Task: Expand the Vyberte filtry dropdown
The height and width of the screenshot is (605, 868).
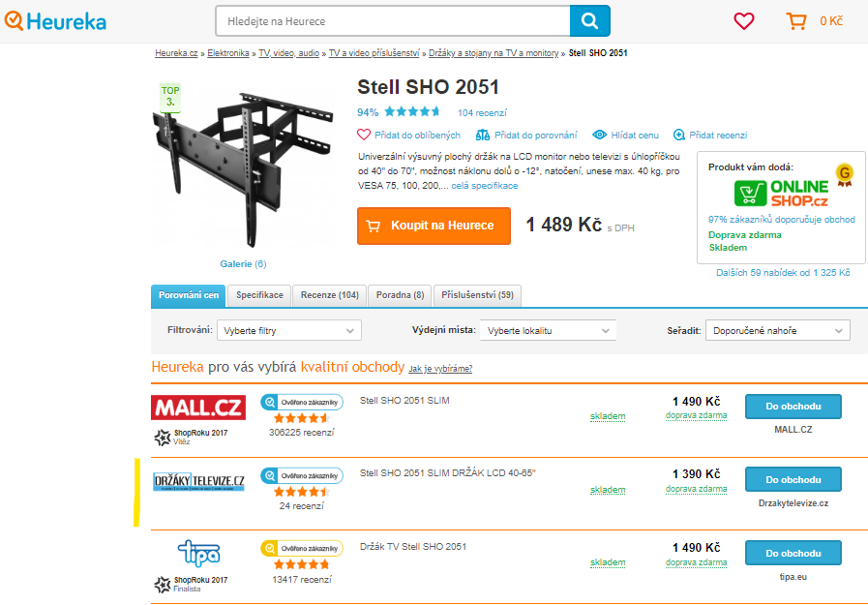Action: [x=289, y=330]
